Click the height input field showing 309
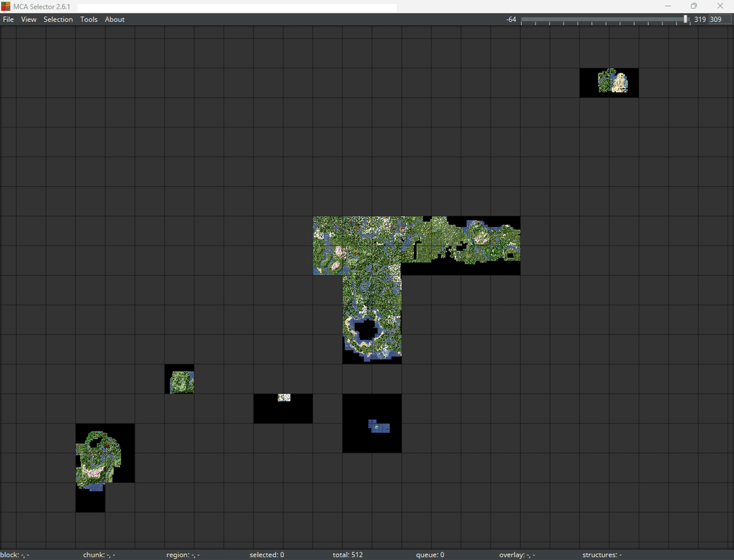This screenshot has height=560, width=734. [x=719, y=20]
